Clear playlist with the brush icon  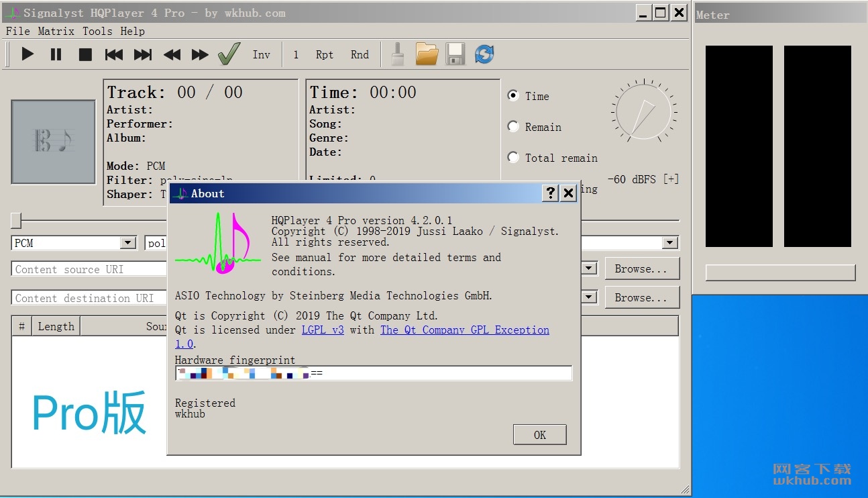pyautogui.click(x=398, y=54)
